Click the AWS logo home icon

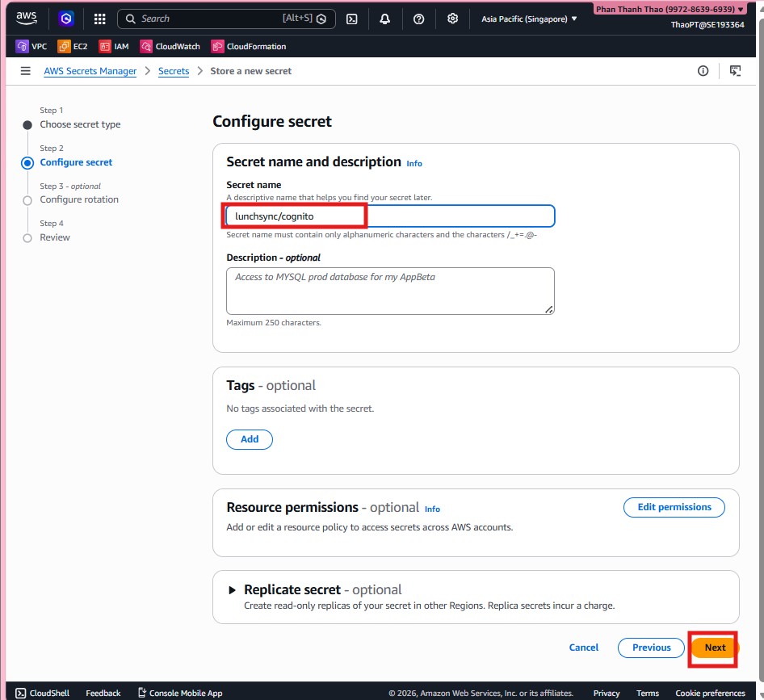[x=26, y=19]
